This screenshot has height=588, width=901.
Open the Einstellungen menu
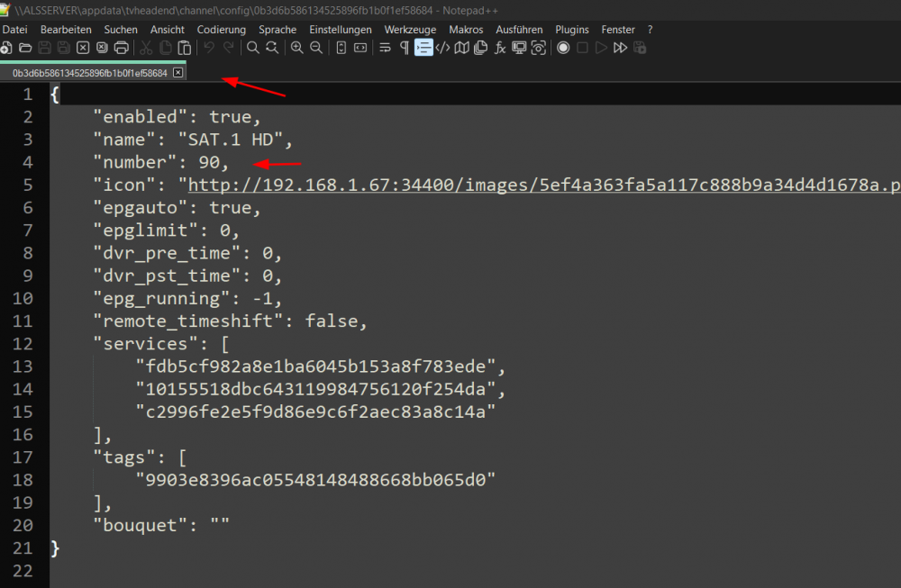tap(341, 30)
